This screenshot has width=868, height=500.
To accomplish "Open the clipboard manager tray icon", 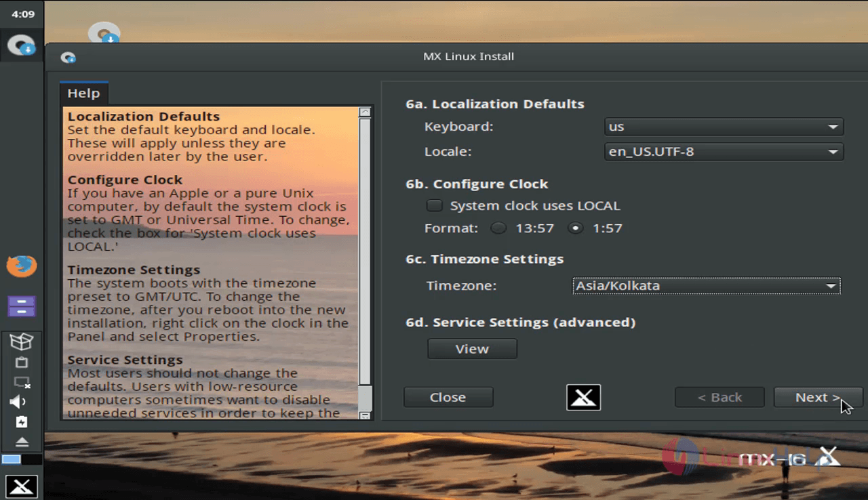I will [x=22, y=362].
